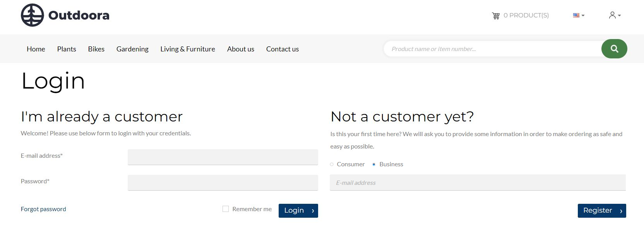Open the Living & Furniture category
The width and height of the screenshot is (644, 227).
[x=188, y=49]
